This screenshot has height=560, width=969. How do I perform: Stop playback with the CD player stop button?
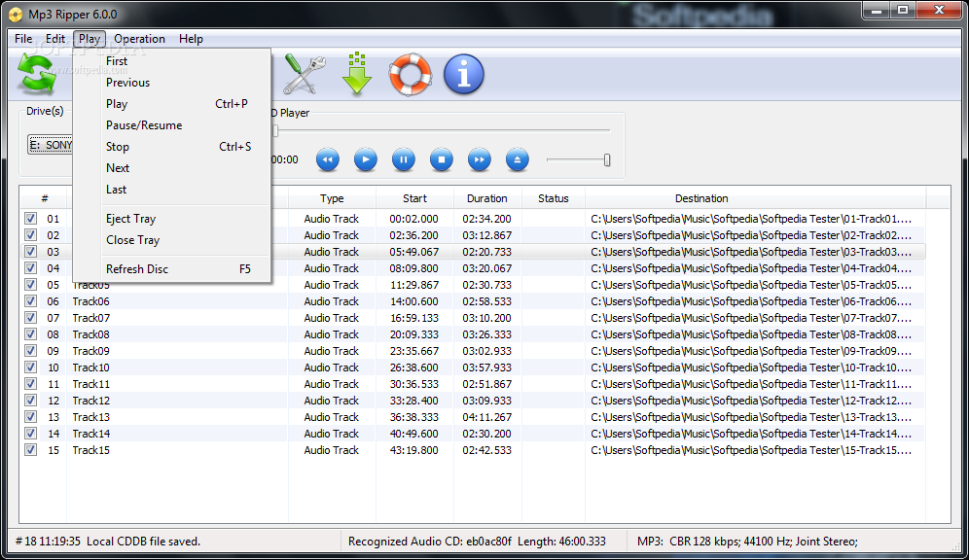[442, 159]
